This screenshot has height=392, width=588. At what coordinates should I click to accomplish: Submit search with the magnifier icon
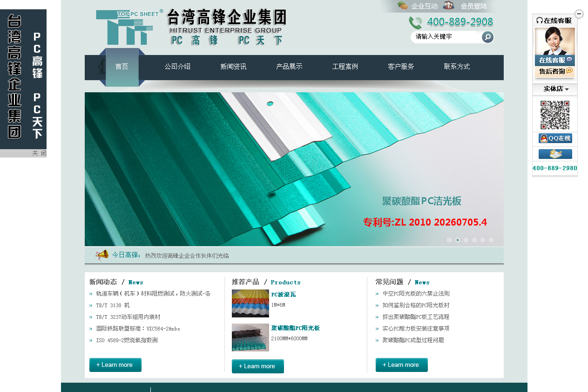[x=488, y=37]
